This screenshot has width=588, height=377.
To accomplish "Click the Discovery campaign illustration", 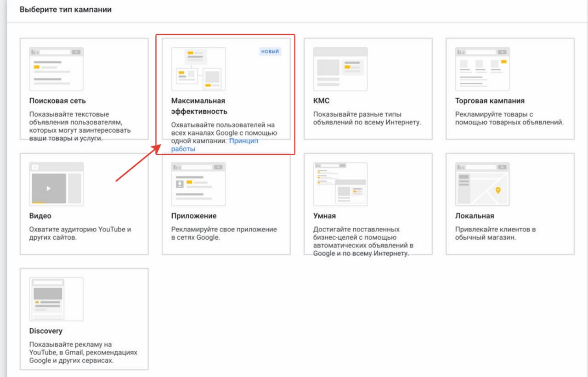I will coord(57,299).
